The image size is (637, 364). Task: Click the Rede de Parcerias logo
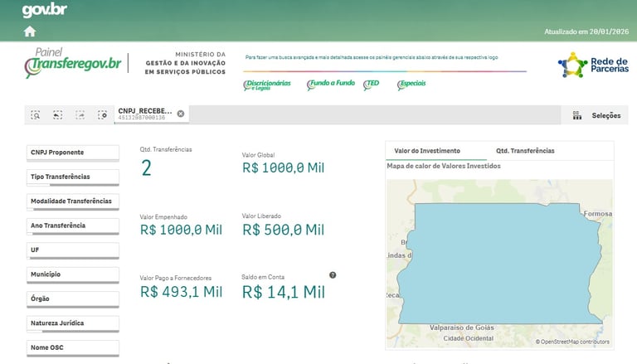pyautogui.click(x=593, y=65)
